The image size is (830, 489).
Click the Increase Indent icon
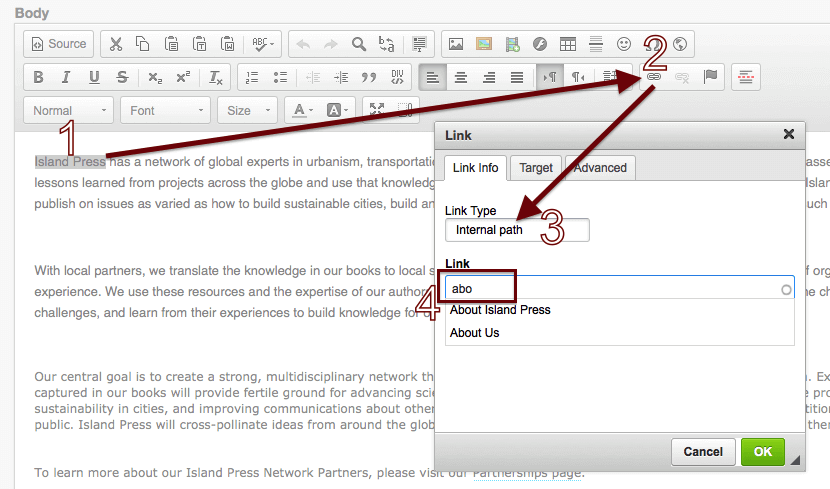[x=341, y=77]
